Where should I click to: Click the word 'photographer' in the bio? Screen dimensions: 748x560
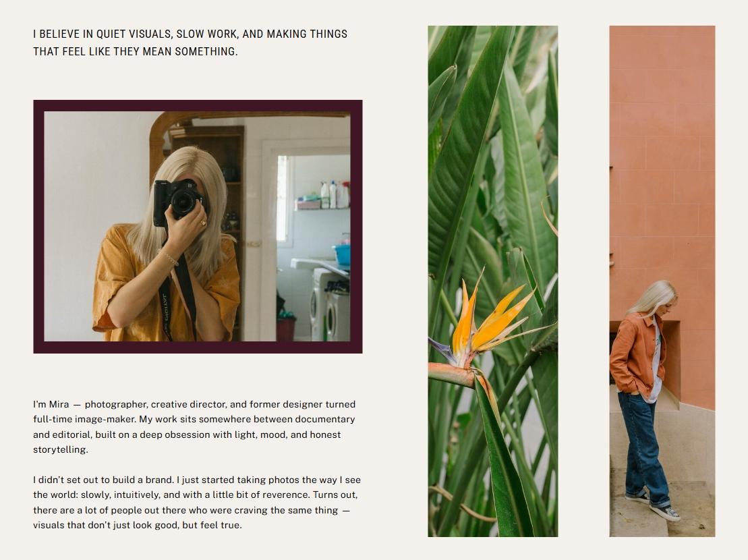[x=116, y=405]
